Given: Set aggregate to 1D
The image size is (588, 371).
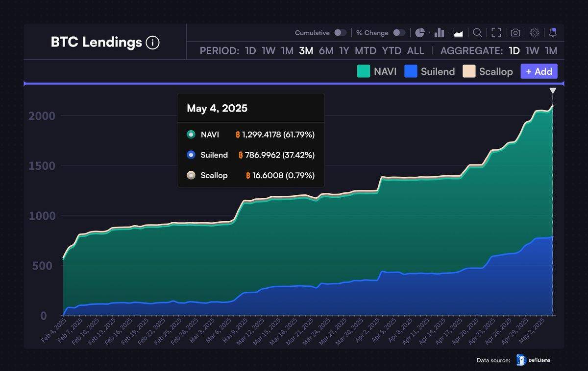Looking at the screenshot, I should [x=514, y=51].
